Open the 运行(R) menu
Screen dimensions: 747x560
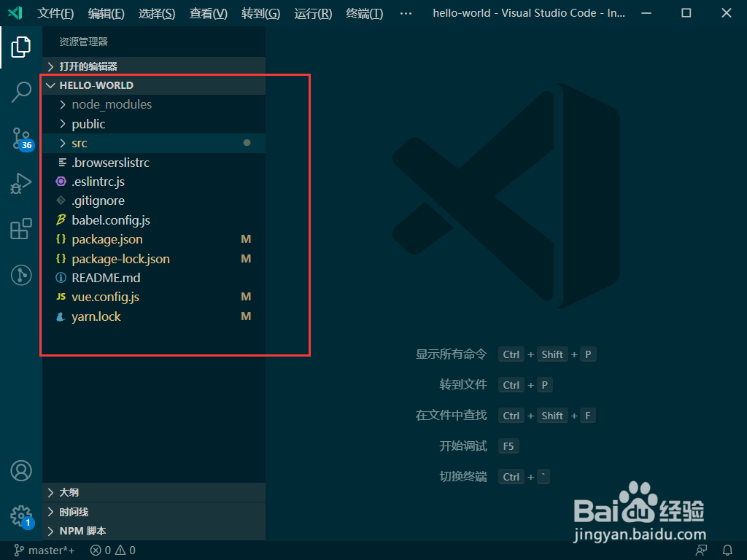coord(313,13)
